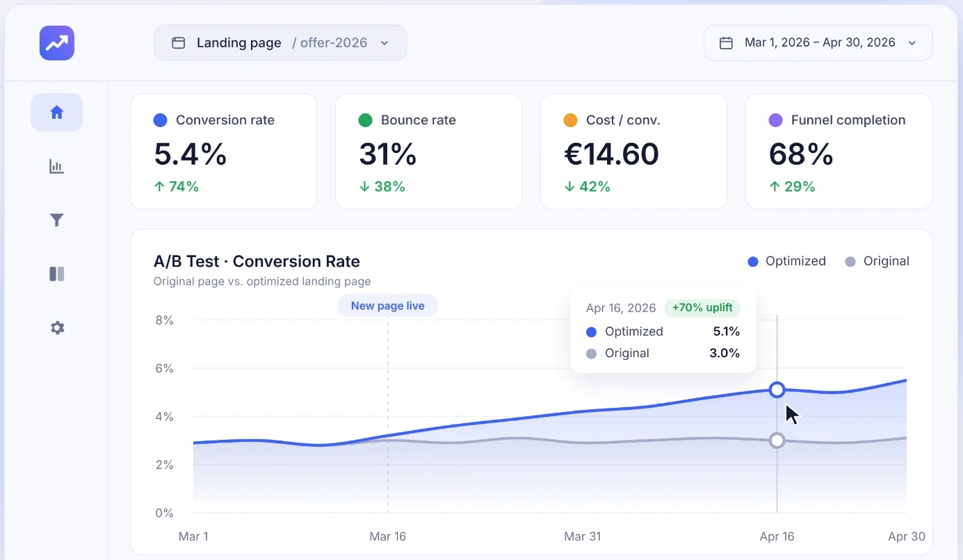The width and height of the screenshot is (963, 560).
Task: Toggle the Original series in chart legend
Action: point(877,261)
